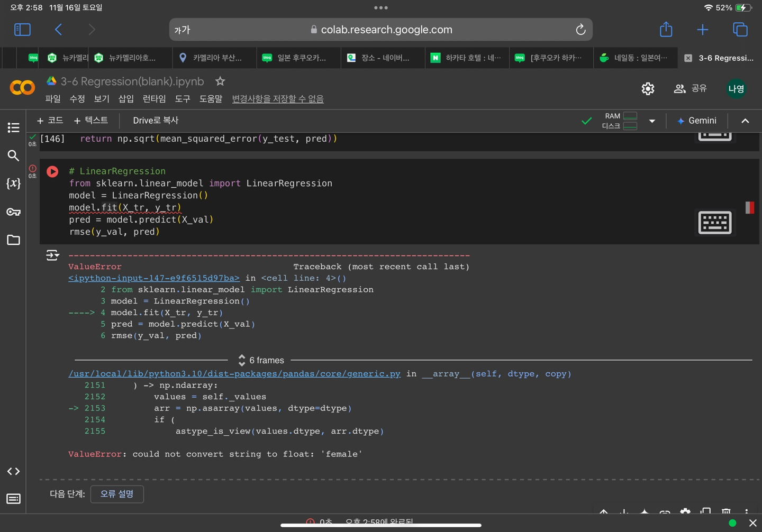
Task: Click the red error marker in scrollbar
Action: point(750,207)
